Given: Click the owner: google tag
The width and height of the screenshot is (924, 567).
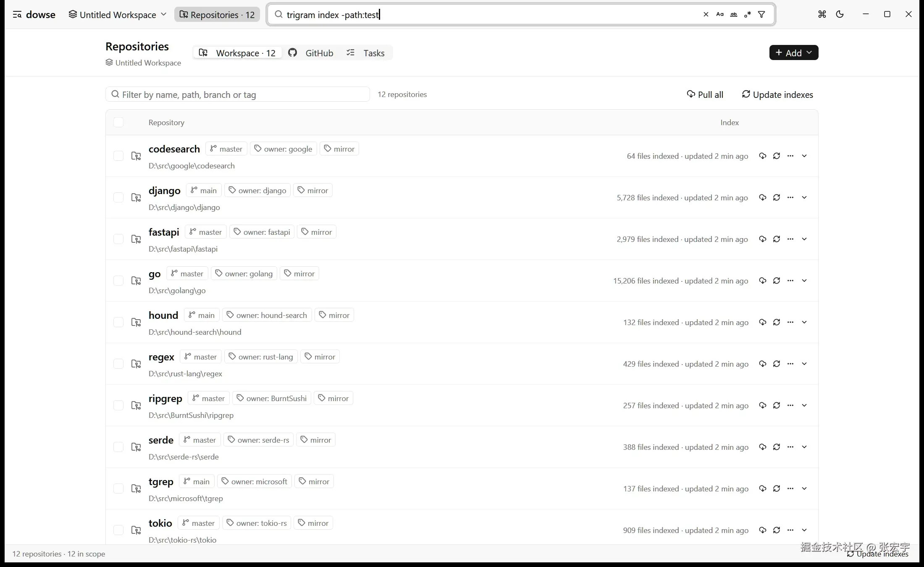Looking at the screenshot, I should [283, 149].
